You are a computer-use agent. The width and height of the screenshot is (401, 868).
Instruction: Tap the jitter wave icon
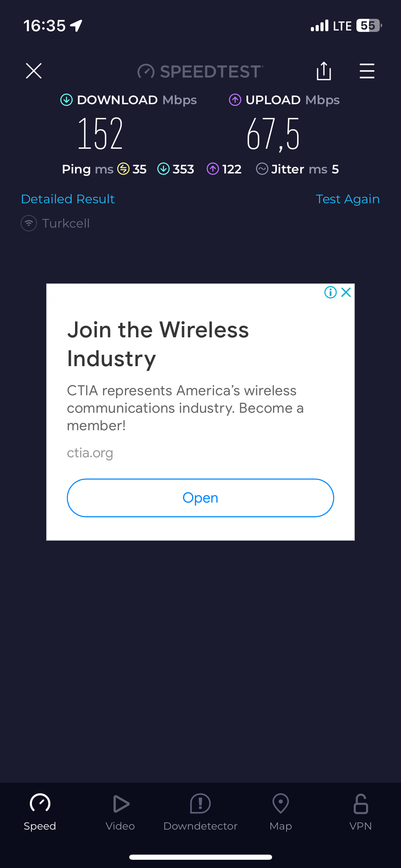pos(262,169)
